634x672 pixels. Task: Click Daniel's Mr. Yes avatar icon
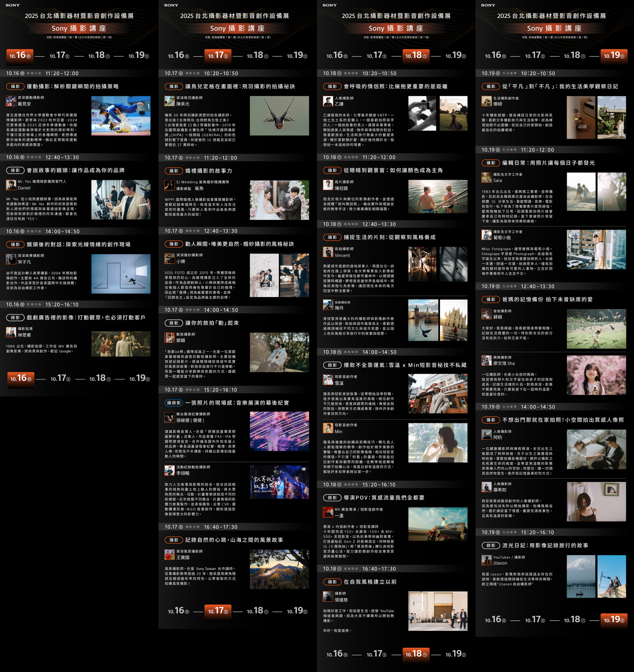coord(11,185)
